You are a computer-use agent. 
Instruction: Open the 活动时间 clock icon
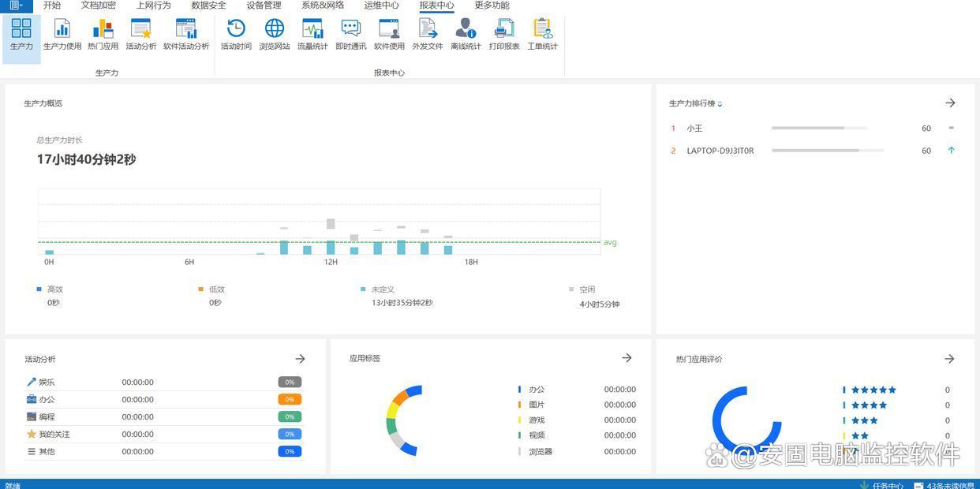tap(236, 35)
